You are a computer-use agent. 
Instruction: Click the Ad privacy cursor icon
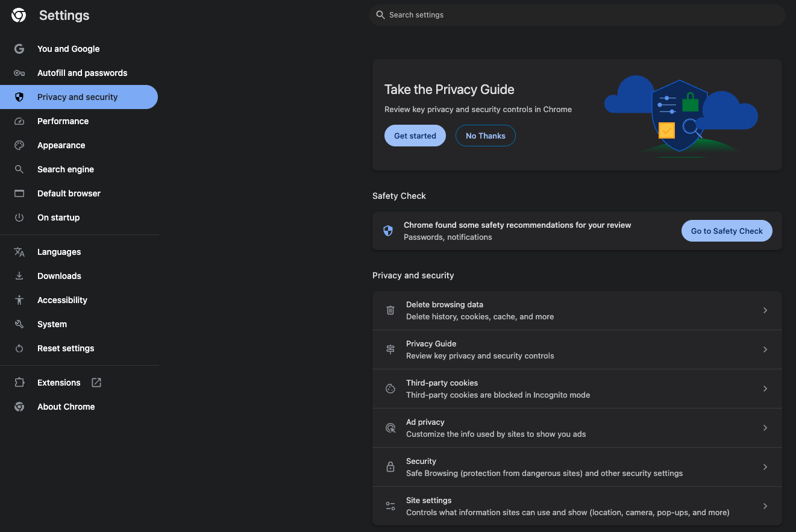(390, 428)
